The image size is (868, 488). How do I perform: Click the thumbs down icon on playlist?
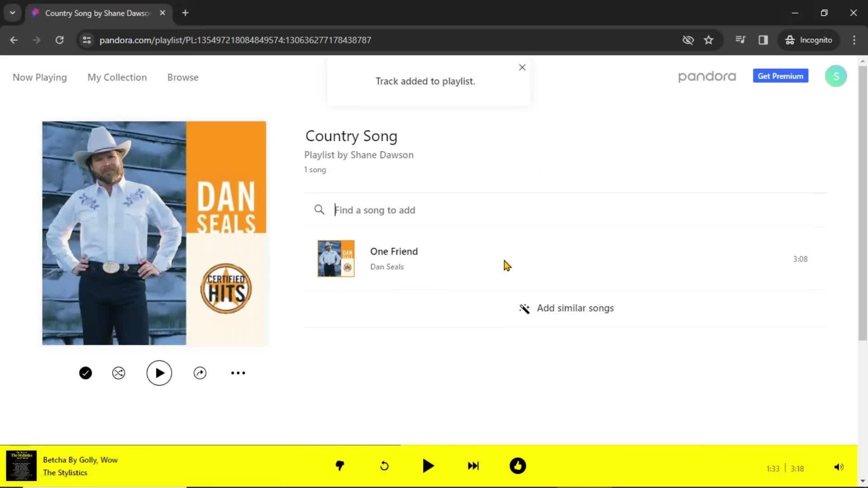[340, 467]
